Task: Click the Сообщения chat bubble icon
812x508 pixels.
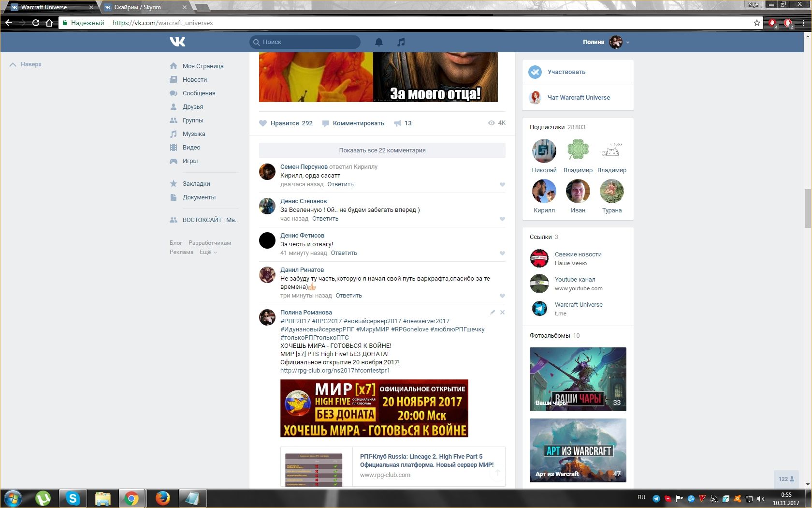Action: (174, 93)
